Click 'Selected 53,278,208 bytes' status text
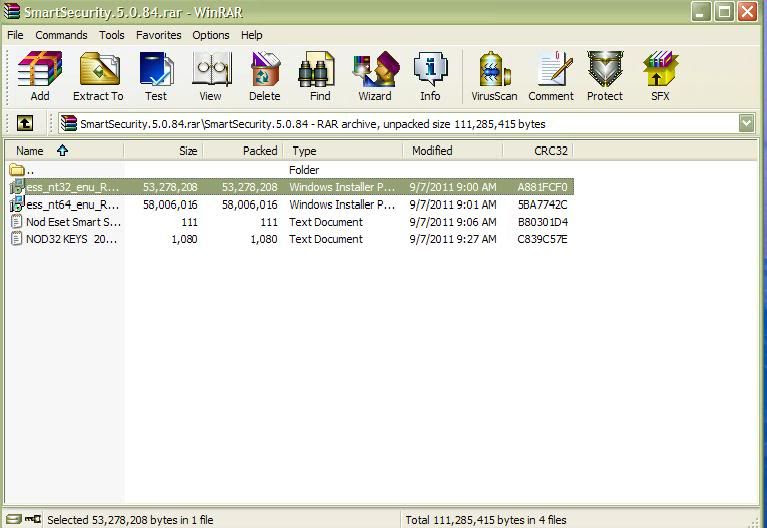This screenshot has height=528, width=767. 130,520
